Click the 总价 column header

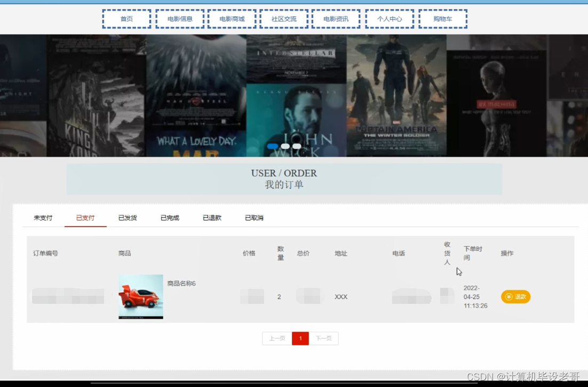pos(304,253)
